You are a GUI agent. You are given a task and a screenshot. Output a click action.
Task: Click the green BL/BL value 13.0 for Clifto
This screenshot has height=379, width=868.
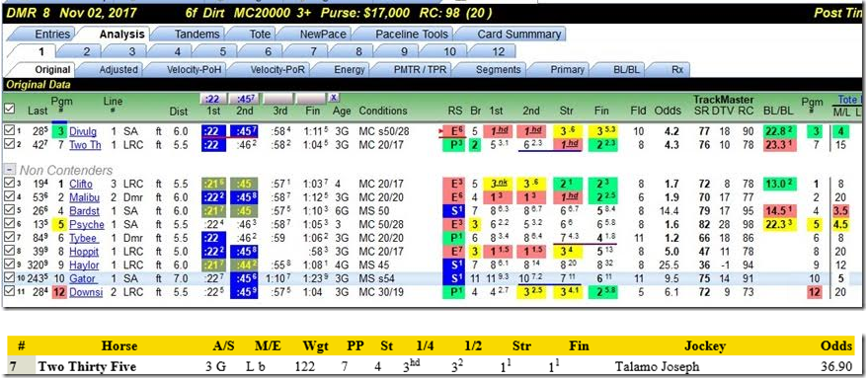click(779, 184)
